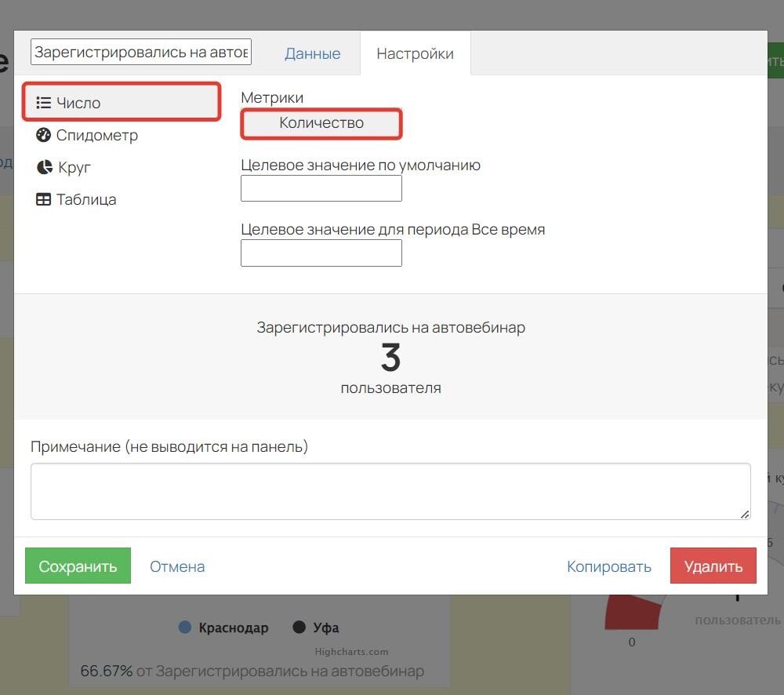Choose the Спидометр display type
The image size is (784, 695).
point(87,135)
